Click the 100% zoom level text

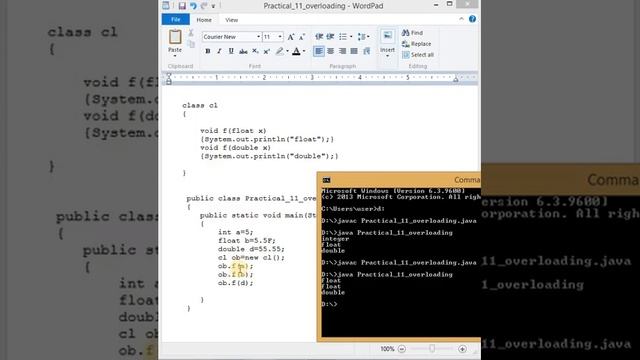coord(387,349)
